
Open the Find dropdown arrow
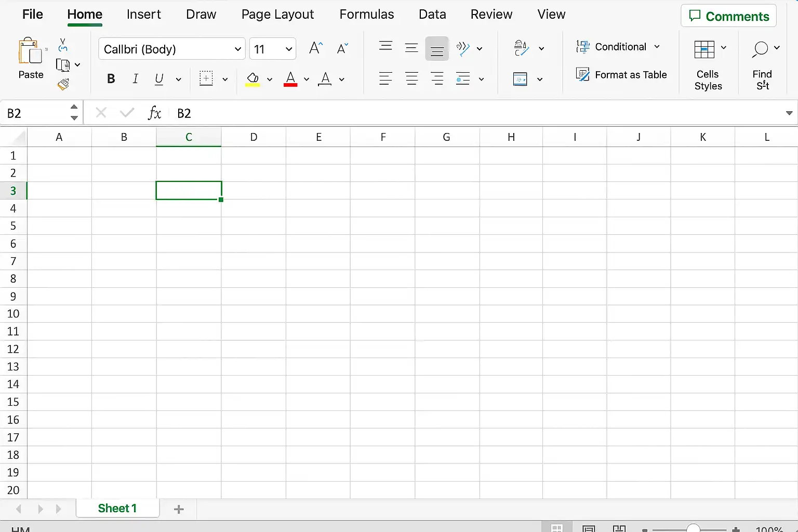click(x=777, y=48)
